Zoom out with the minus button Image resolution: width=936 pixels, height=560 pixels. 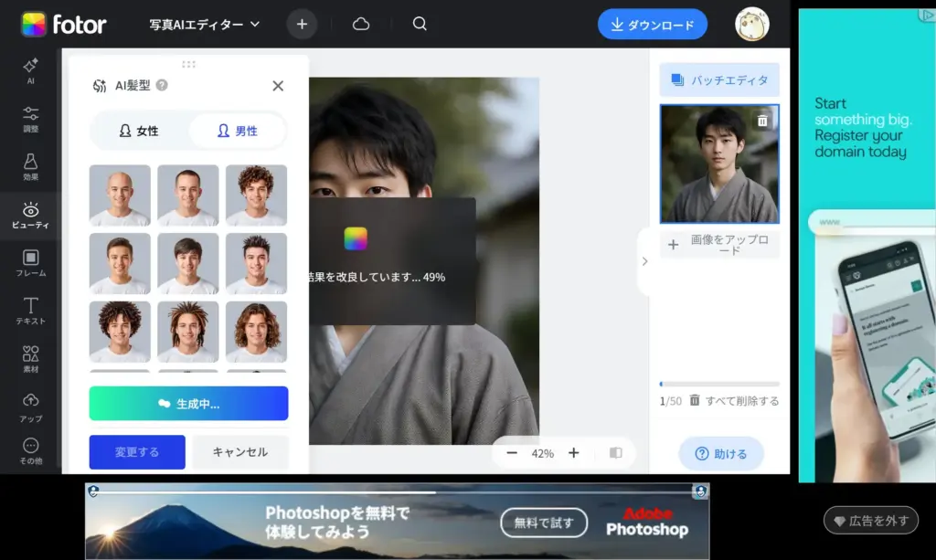click(512, 453)
